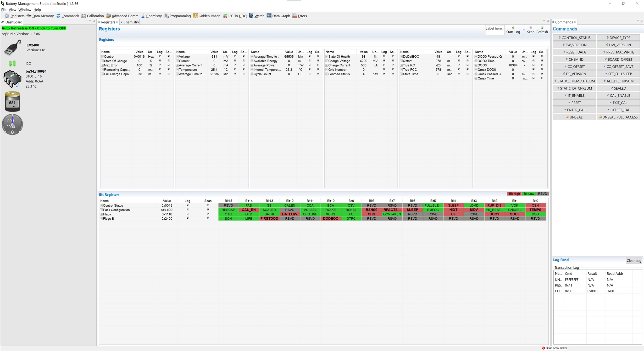This screenshot has width=644, height=351.
Task: Send the DEVICE_TYPE command
Action: [618, 38]
